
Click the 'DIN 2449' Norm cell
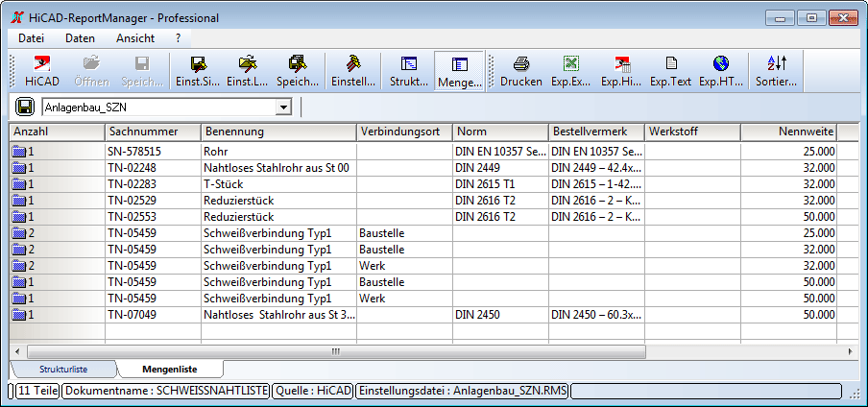tap(500, 168)
